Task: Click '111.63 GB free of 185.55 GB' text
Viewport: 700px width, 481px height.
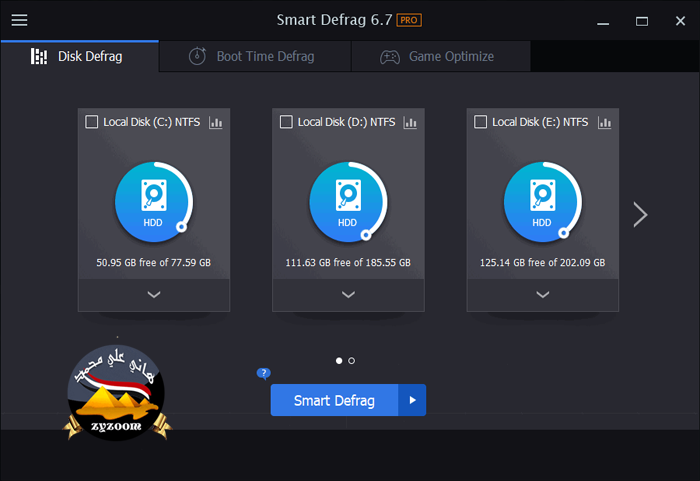Action: point(348,263)
